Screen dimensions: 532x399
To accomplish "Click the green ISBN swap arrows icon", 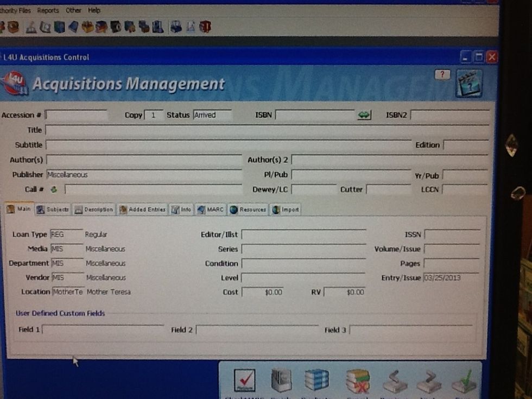I will [x=363, y=115].
